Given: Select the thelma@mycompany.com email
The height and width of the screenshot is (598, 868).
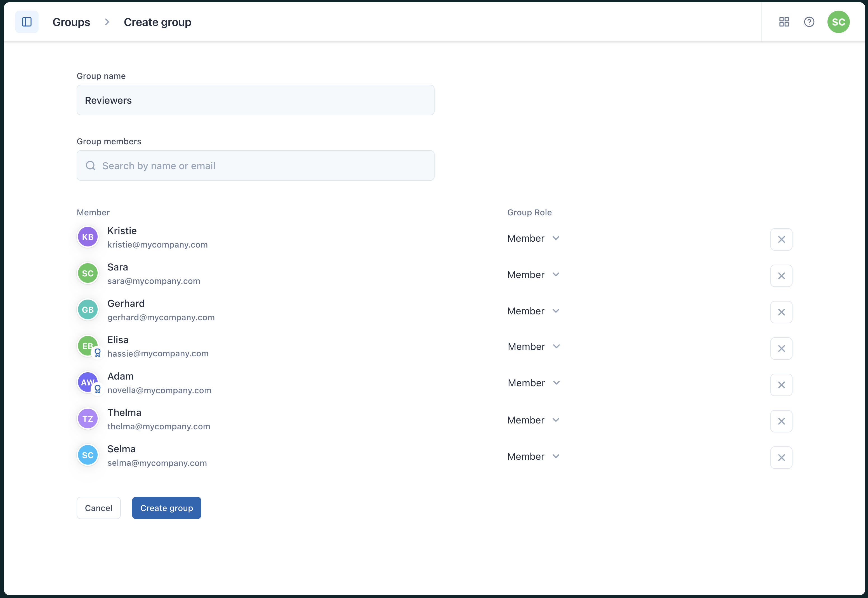Looking at the screenshot, I should (159, 426).
